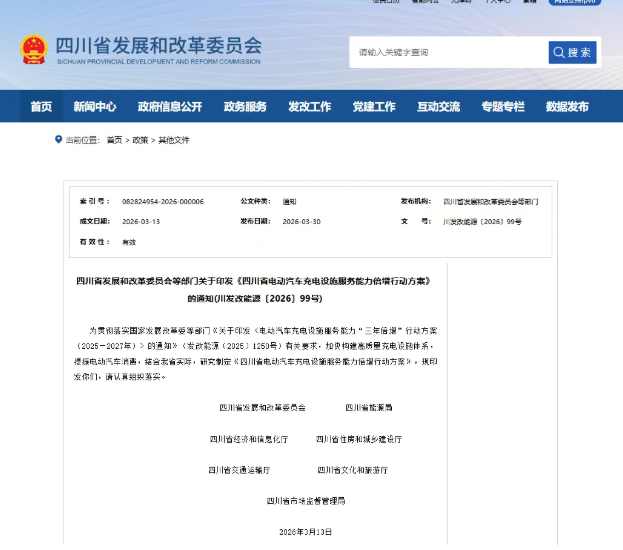Screen dimensions: 623x550
Task: Open the 专题专栏 menu item
Action: 503,107
